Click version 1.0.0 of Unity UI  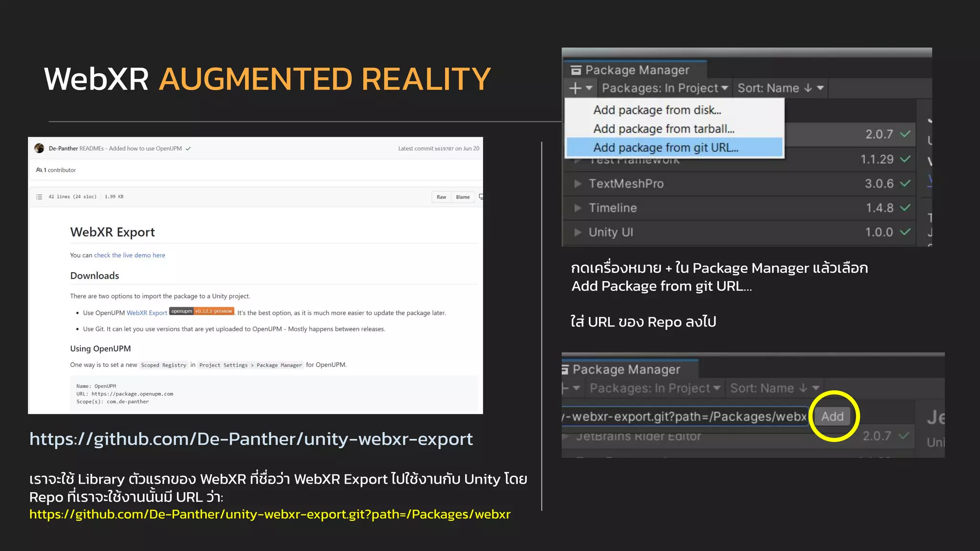tap(879, 232)
